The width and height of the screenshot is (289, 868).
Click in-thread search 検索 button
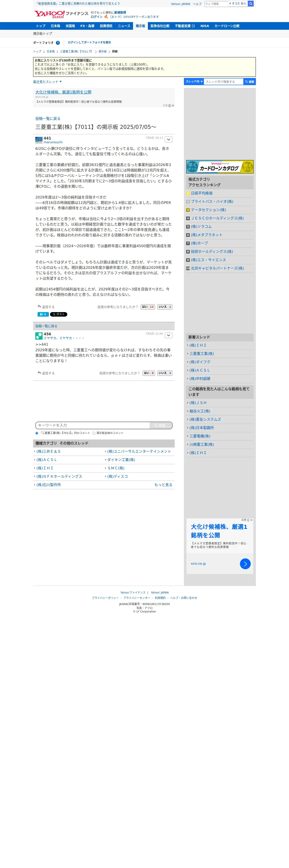click(249, 82)
